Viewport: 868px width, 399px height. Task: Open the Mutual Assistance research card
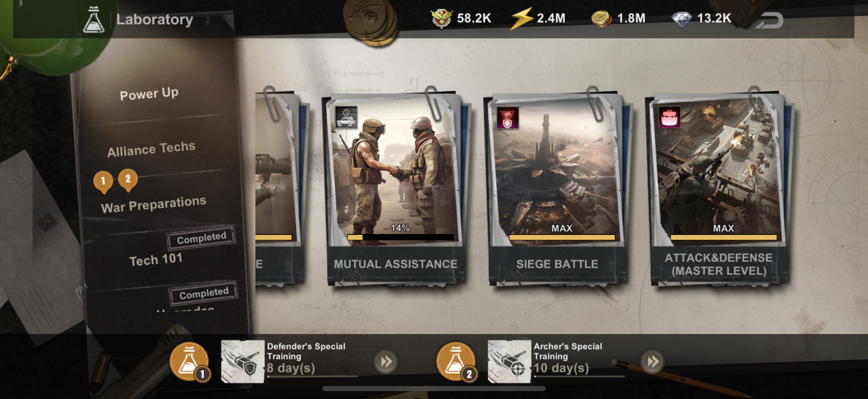coord(396,187)
